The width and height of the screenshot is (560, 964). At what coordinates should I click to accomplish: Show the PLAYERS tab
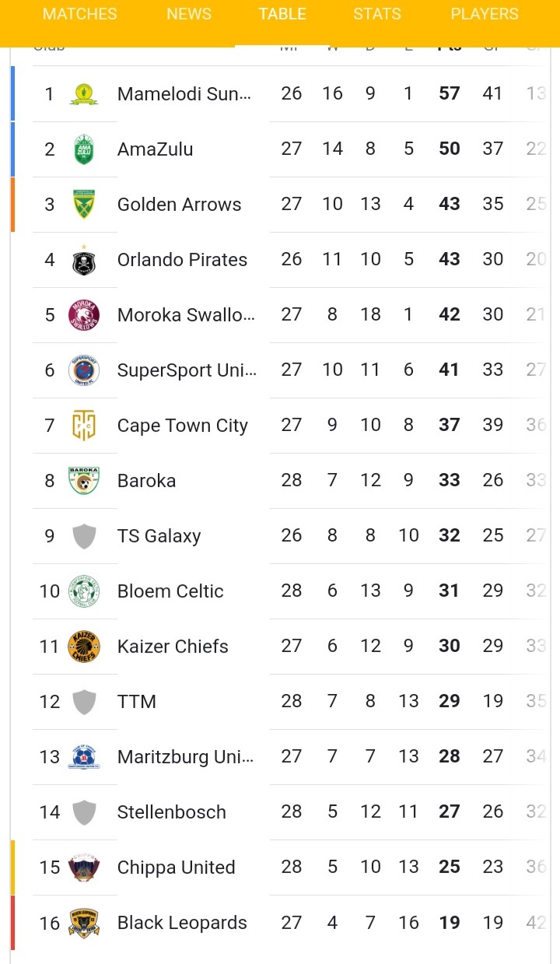[485, 14]
